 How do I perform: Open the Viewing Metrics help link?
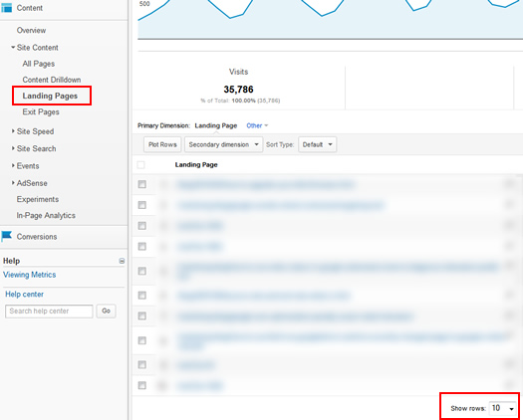[30, 275]
